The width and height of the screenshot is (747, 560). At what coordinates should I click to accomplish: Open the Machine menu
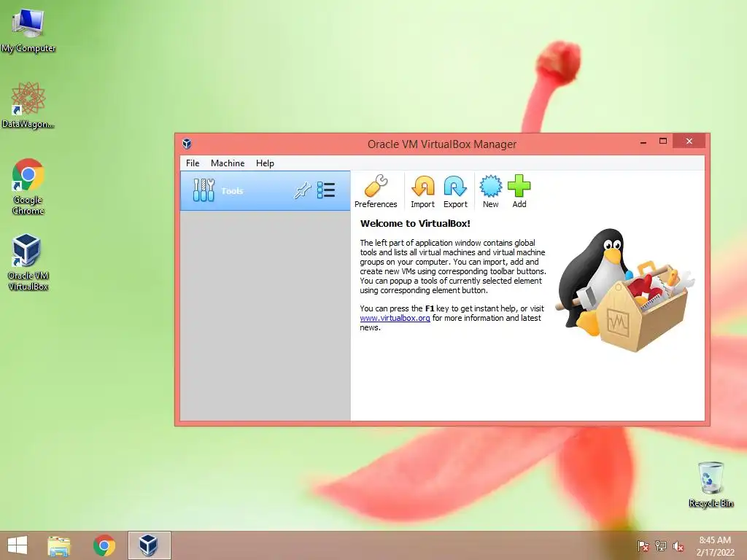pyautogui.click(x=228, y=163)
